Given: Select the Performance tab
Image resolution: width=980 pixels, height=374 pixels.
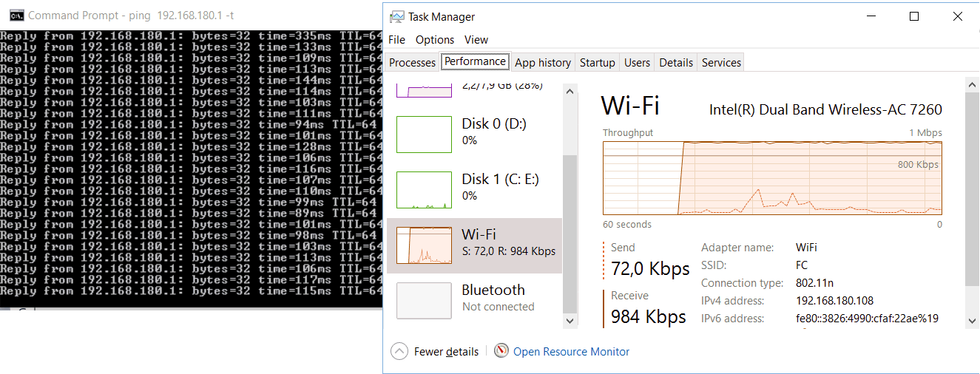Looking at the screenshot, I should click(x=475, y=61).
